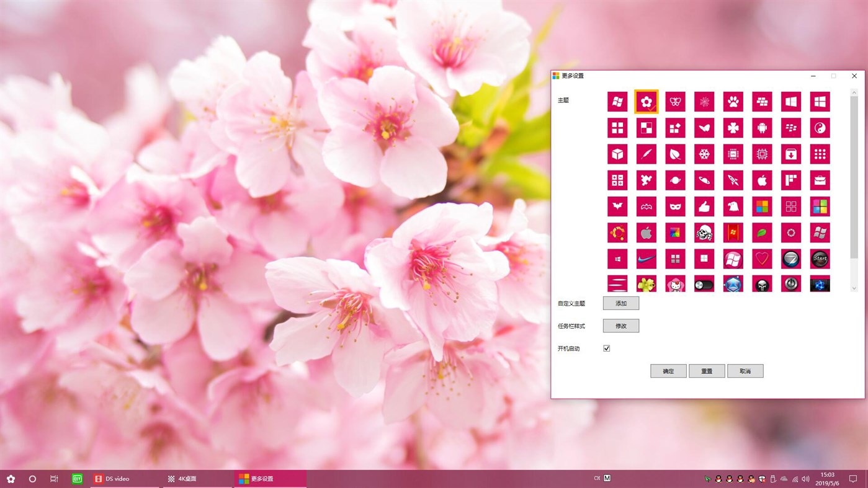Viewport: 868px width, 488px height.
Task: Uncheck the 开机启动 startup checkbox
Action: point(606,348)
